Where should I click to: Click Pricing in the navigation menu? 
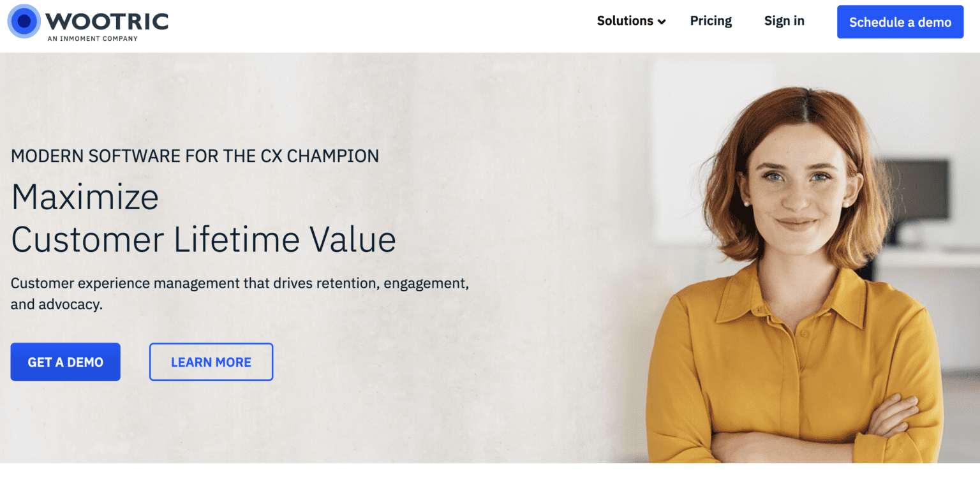(711, 20)
